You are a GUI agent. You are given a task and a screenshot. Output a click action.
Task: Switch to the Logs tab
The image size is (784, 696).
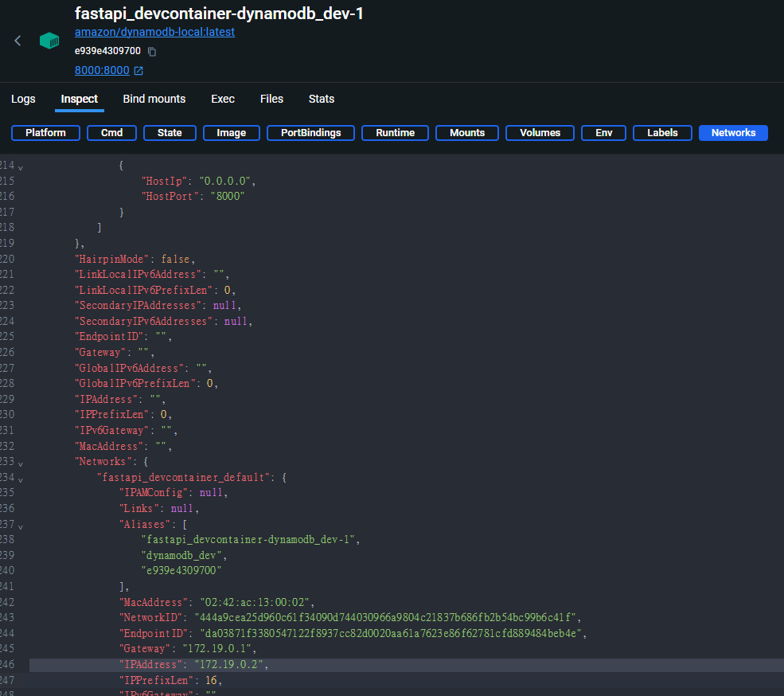point(23,99)
